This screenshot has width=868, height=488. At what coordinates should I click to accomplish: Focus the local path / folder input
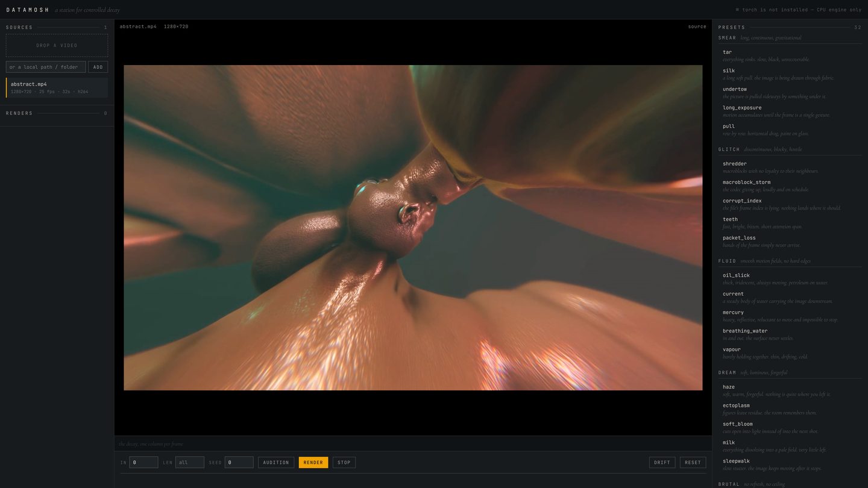(46, 67)
